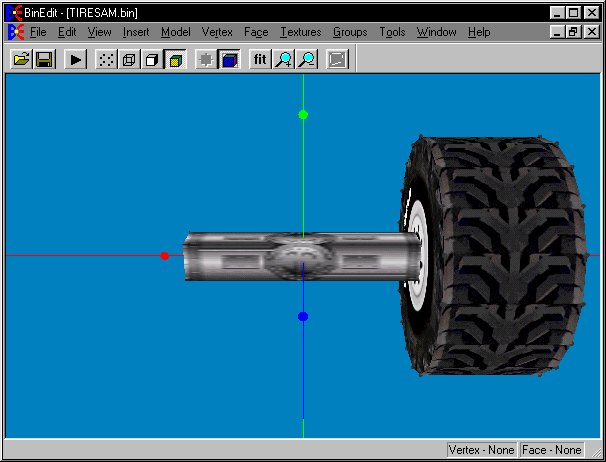Click the Open file folder icon
The width and height of the screenshot is (606, 462).
pyautogui.click(x=20, y=60)
